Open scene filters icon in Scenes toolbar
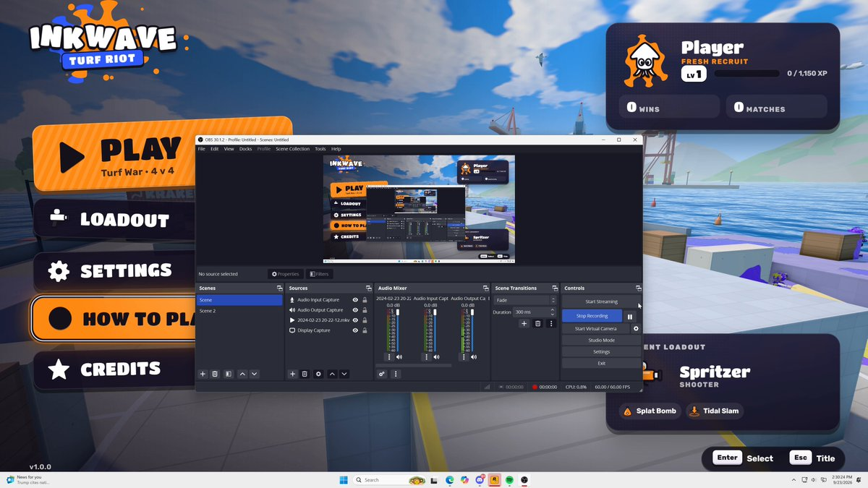The height and width of the screenshot is (488, 868). pos(228,374)
